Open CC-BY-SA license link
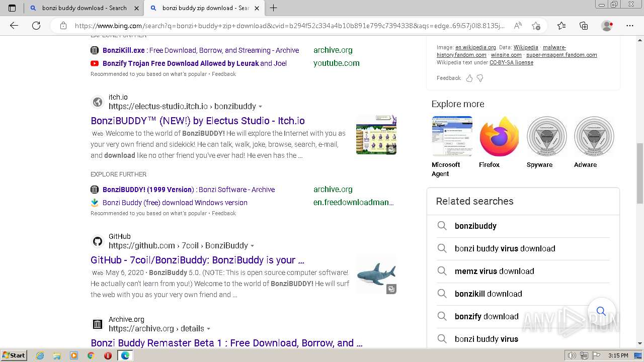 [x=511, y=63]
